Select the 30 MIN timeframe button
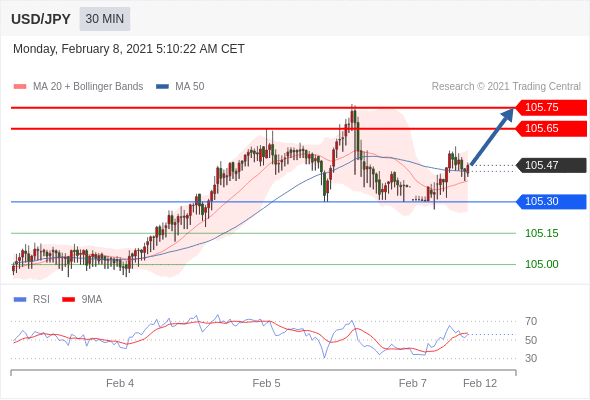The height and width of the screenshot is (400, 590). click(x=105, y=19)
